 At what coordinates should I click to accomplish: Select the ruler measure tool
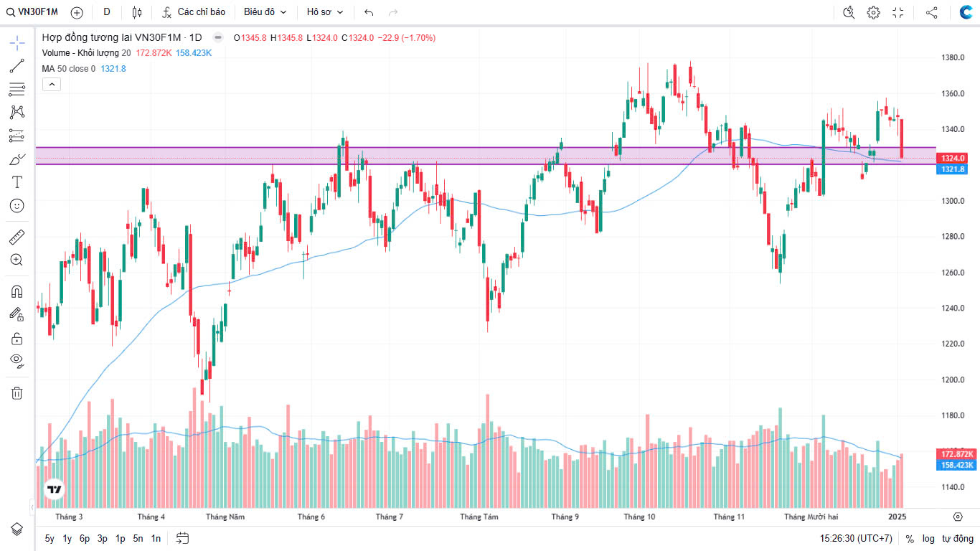click(x=17, y=237)
